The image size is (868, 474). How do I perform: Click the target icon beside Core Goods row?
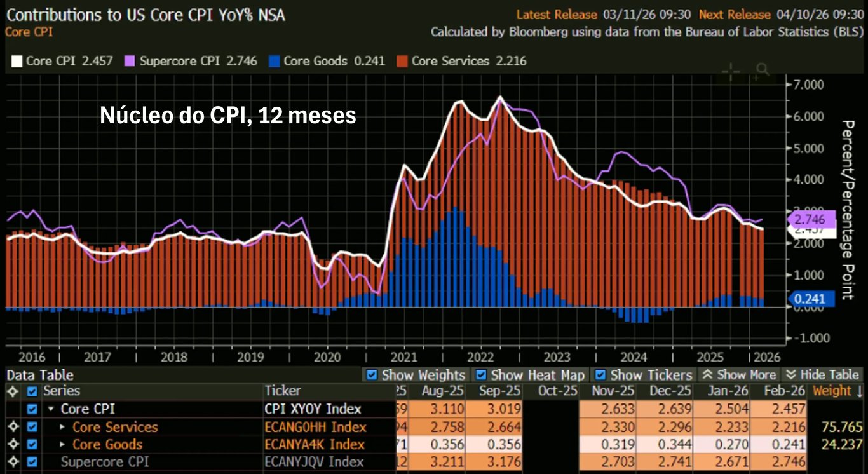point(11,444)
